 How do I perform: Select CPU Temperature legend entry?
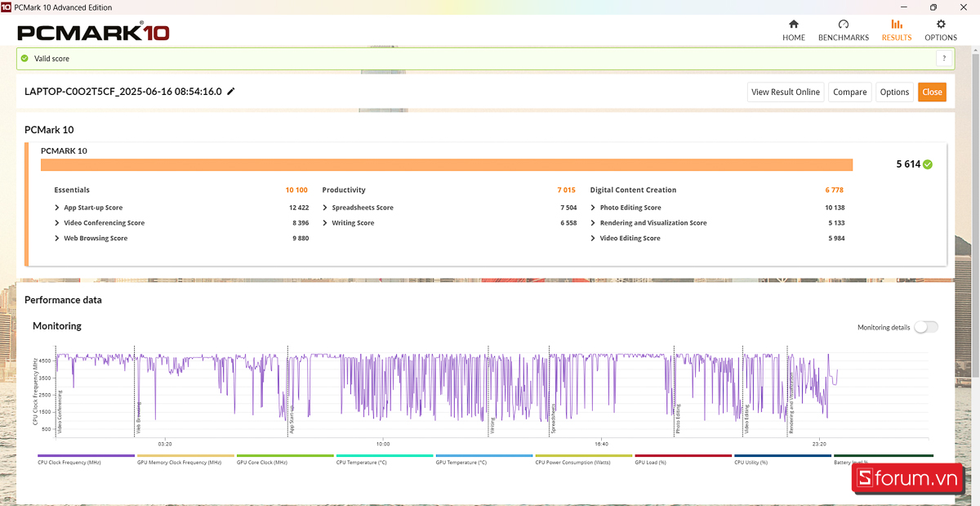[x=385, y=459]
